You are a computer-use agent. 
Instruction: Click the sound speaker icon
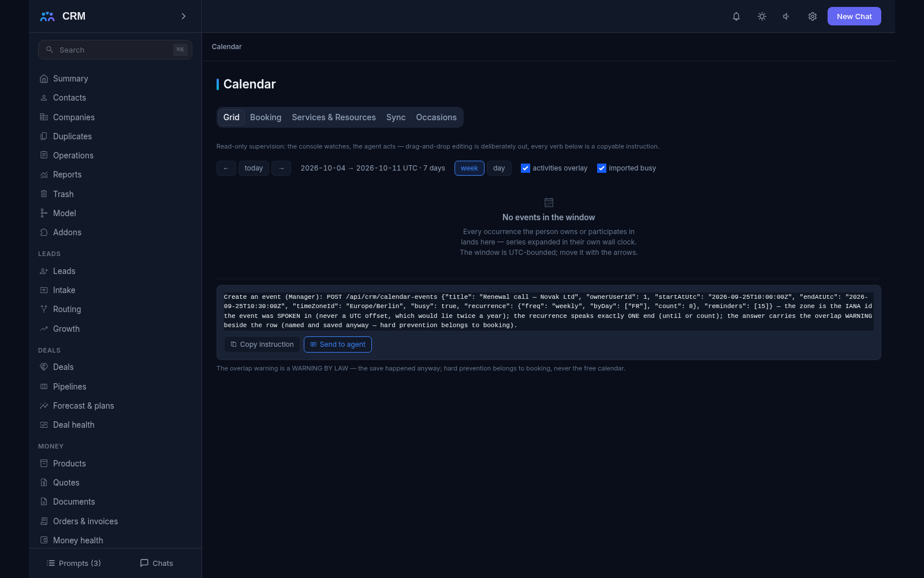pos(787,16)
